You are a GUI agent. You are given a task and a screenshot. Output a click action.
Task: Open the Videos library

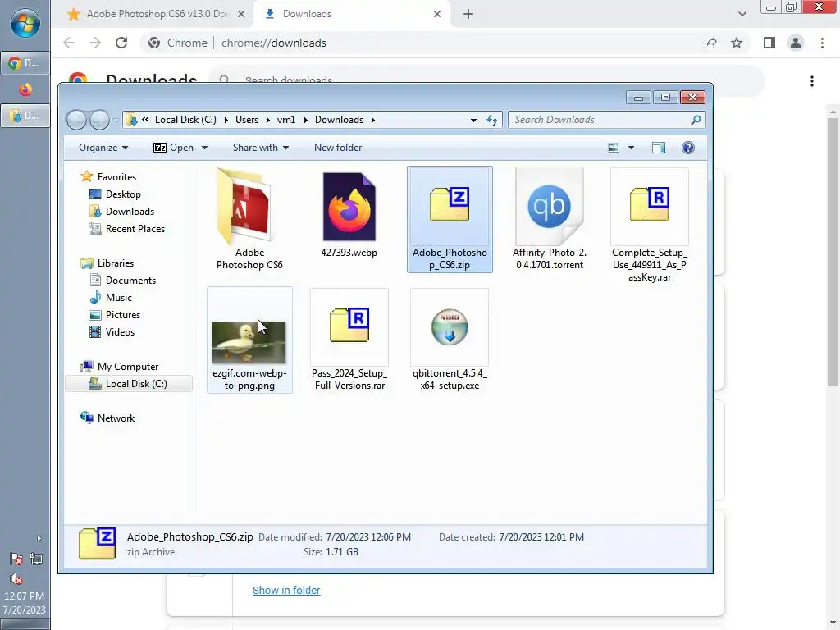pos(120,332)
